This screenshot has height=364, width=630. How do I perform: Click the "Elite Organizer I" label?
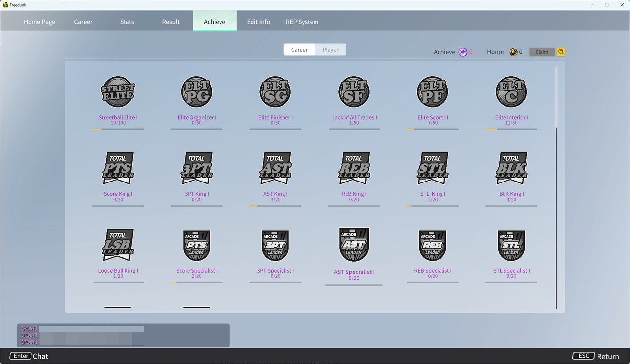197,118
